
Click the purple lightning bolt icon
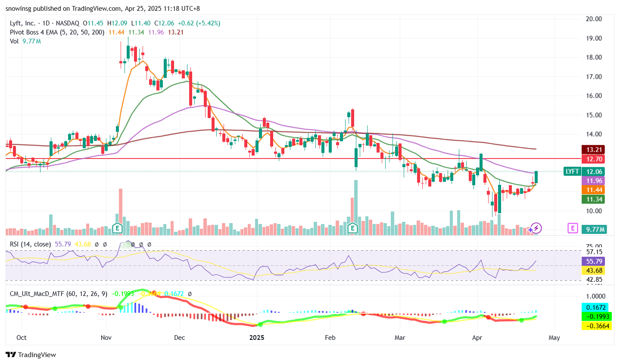pos(536,228)
